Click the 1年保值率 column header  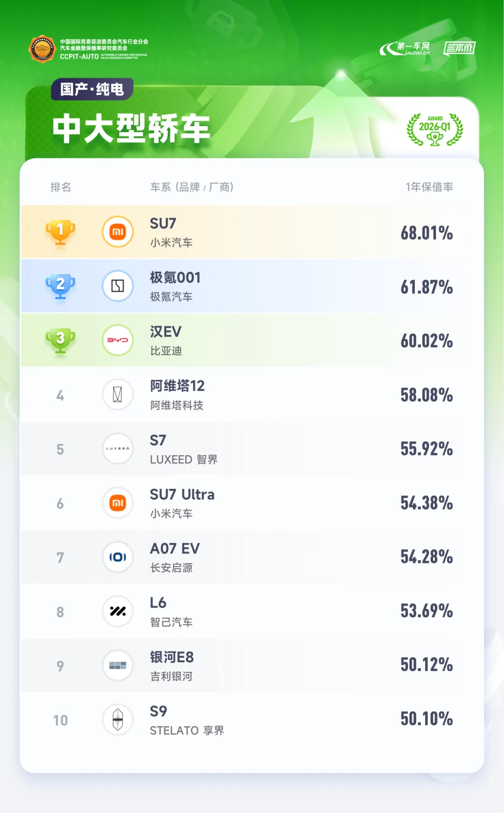(429, 187)
